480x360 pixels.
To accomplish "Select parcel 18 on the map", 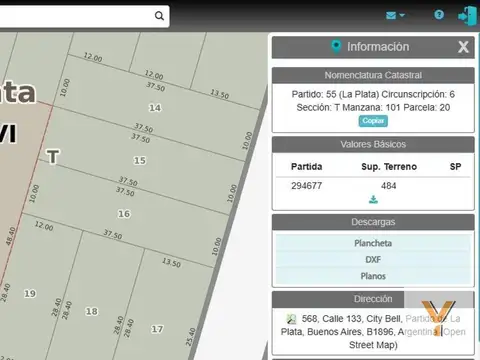I will point(92,311).
